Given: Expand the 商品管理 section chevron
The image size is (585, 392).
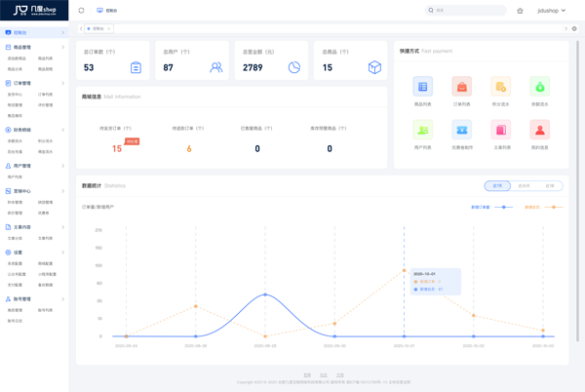Looking at the screenshot, I should tap(62, 48).
